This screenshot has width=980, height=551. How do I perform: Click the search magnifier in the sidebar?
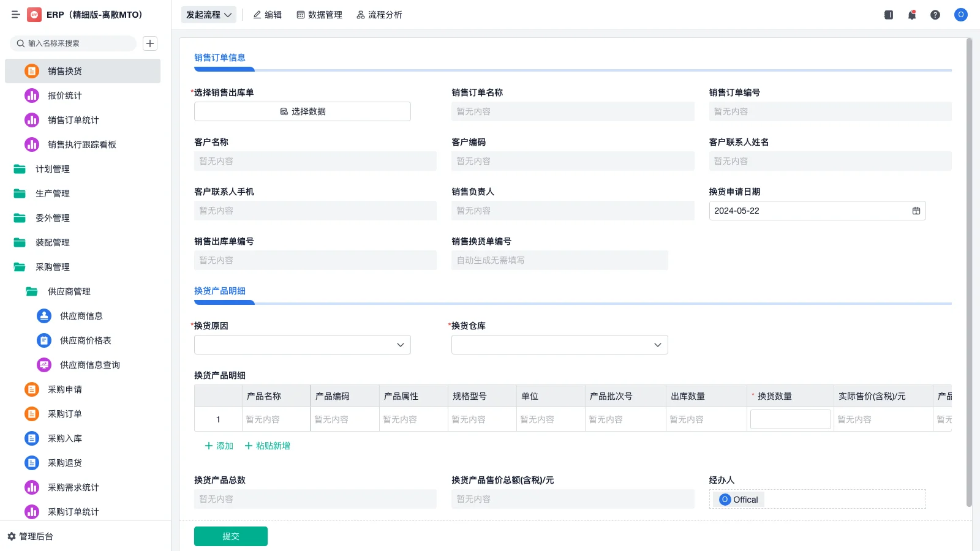point(18,43)
